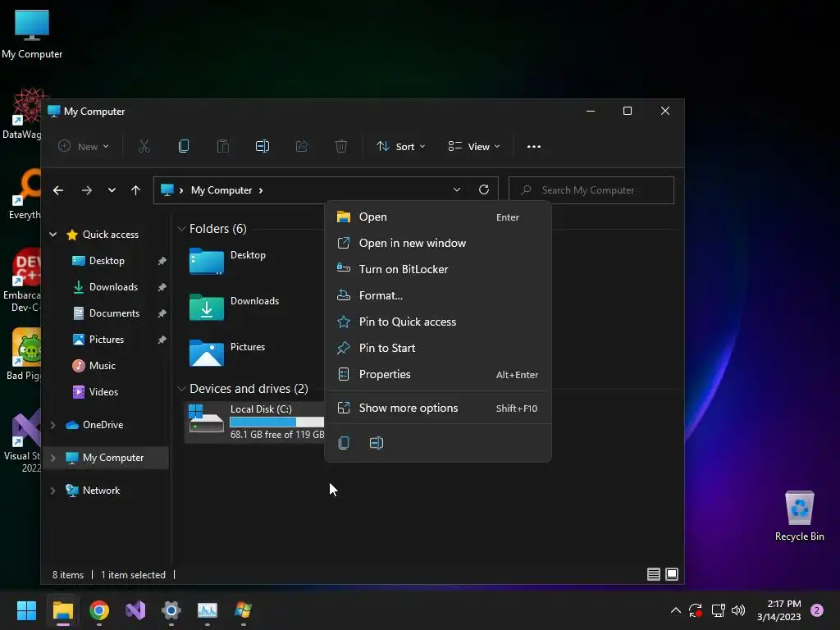Open the View dropdown
840x630 pixels.
(x=474, y=146)
